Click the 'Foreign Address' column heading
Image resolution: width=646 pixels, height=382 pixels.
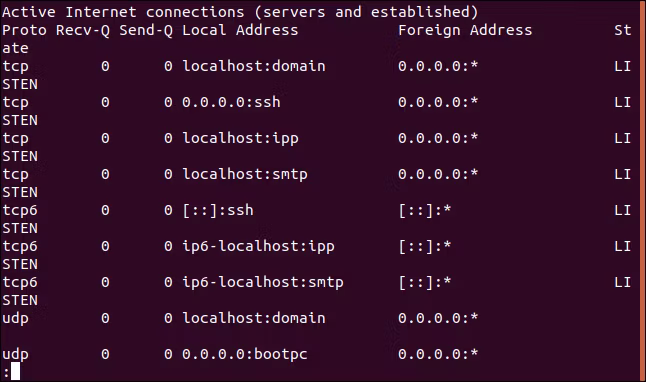(x=465, y=30)
